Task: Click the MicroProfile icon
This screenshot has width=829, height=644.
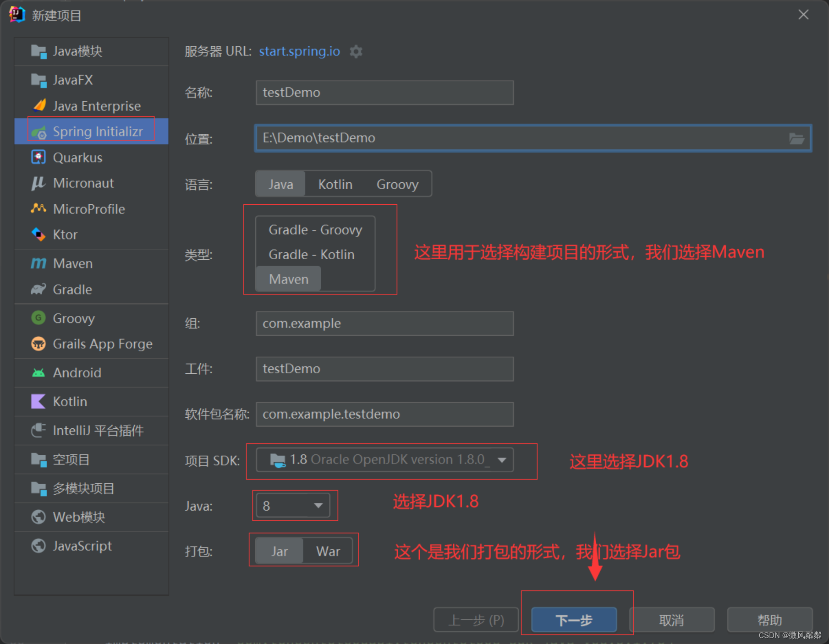Action: tap(38, 209)
